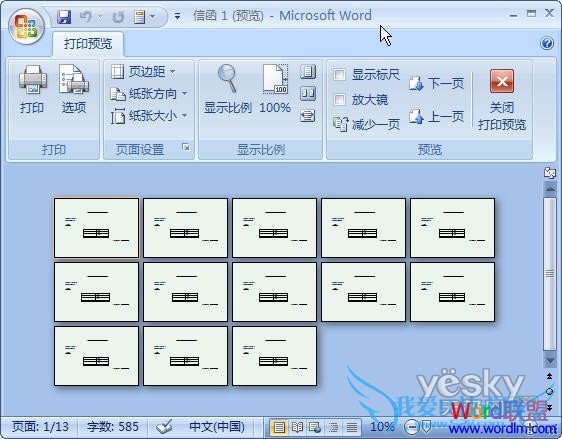Viewport: 562px width, 439px height.
Task: Click the vertical scrollbar thumb
Action: pos(549,274)
